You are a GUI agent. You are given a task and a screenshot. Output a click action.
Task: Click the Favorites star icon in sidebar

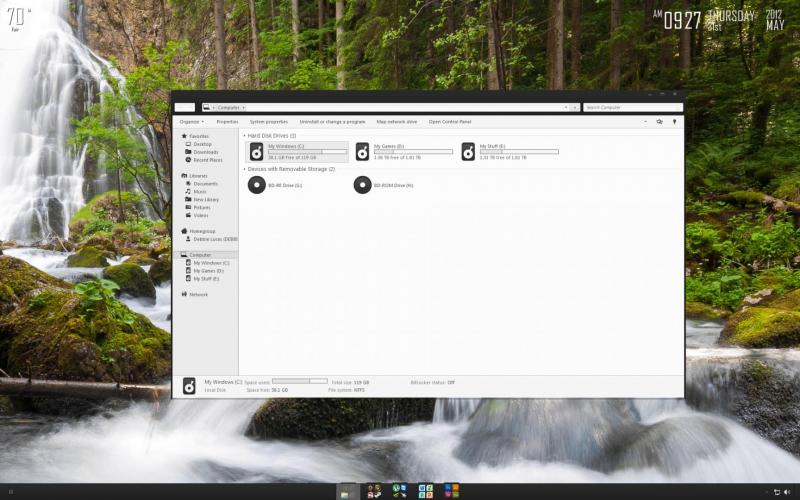click(x=184, y=136)
